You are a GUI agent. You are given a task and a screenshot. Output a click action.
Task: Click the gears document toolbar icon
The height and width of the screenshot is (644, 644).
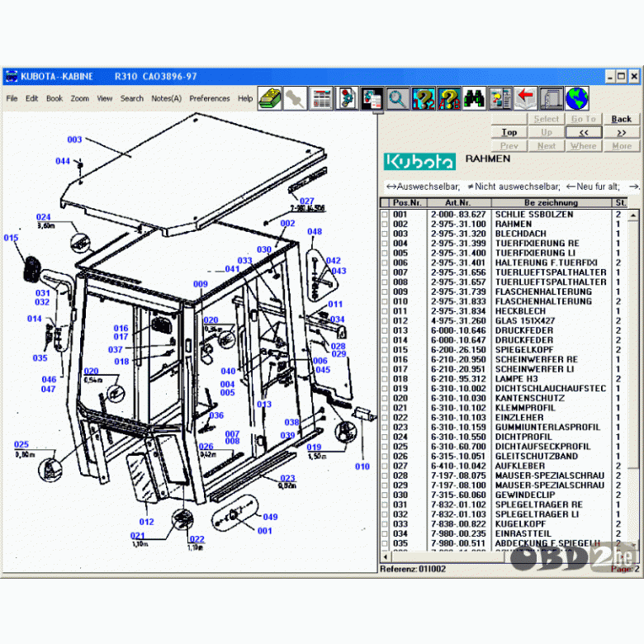pos(347,98)
